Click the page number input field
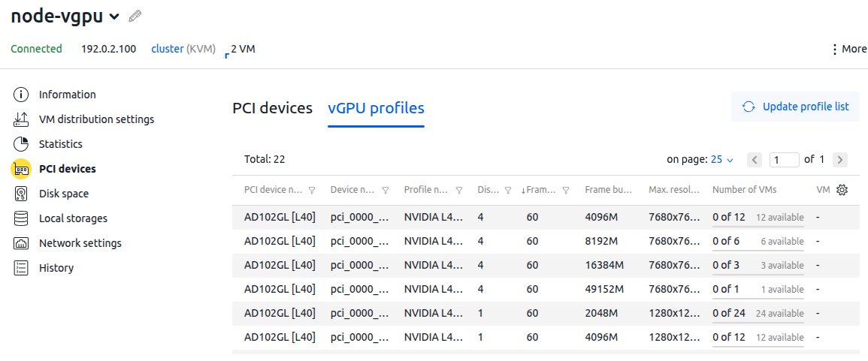Viewport: 868px width, 361px height. click(785, 159)
